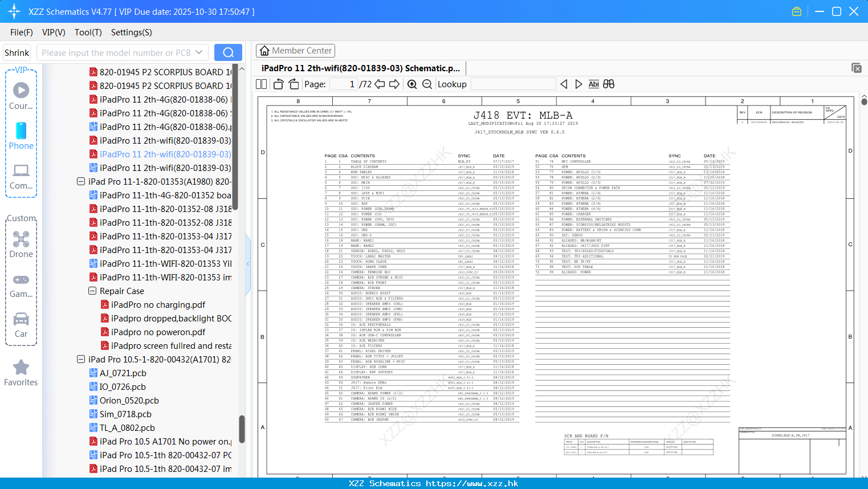Click the page number field
This screenshot has height=489, width=868.
click(344, 84)
